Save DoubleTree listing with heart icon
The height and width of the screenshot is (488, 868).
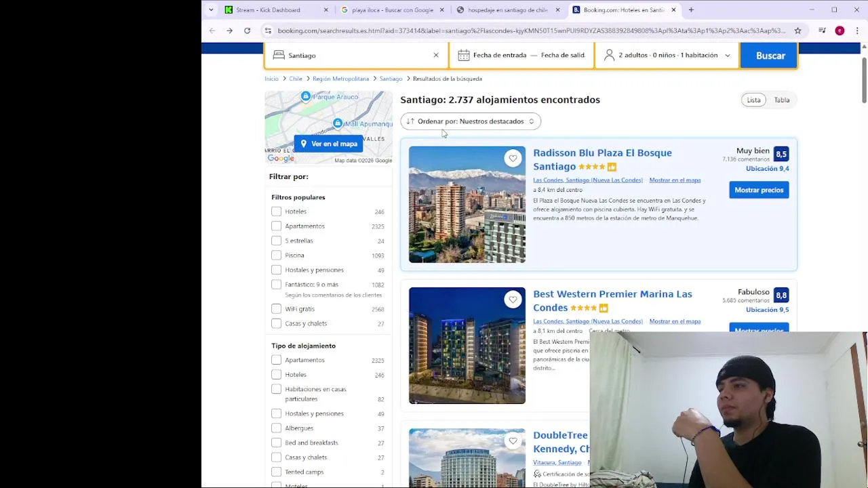click(x=513, y=441)
